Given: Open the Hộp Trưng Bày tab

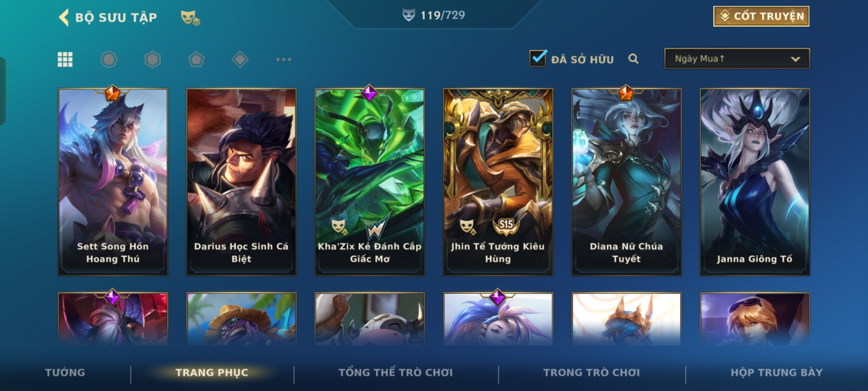Looking at the screenshot, I should [x=776, y=373].
